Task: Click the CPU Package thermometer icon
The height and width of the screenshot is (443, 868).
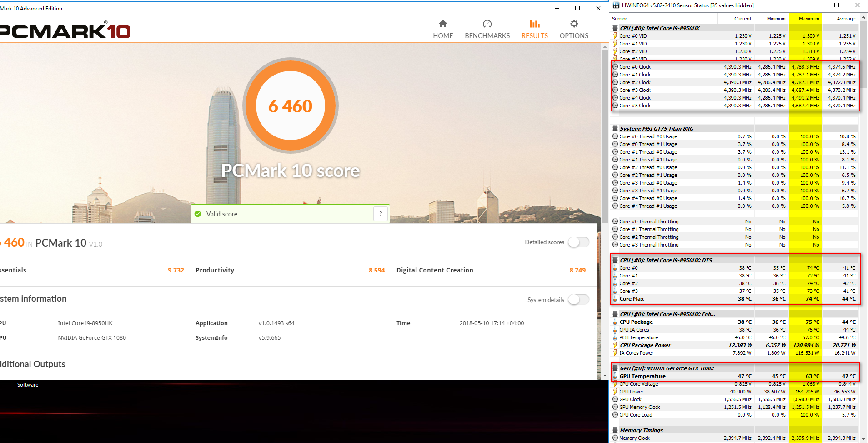Action: click(x=615, y=322)
